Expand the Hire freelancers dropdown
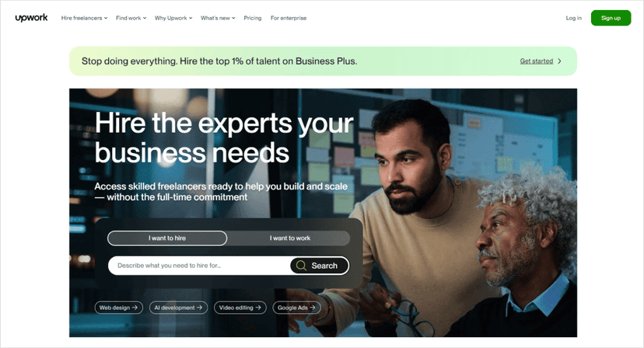The height and width of the screenshot is (348, 644). [x=84, y=18]
